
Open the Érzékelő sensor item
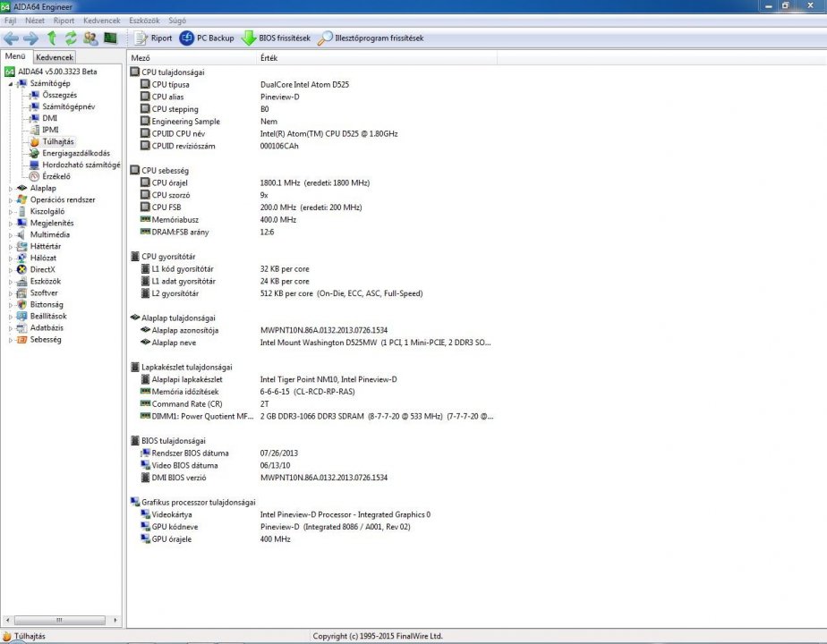click(55, 176)
